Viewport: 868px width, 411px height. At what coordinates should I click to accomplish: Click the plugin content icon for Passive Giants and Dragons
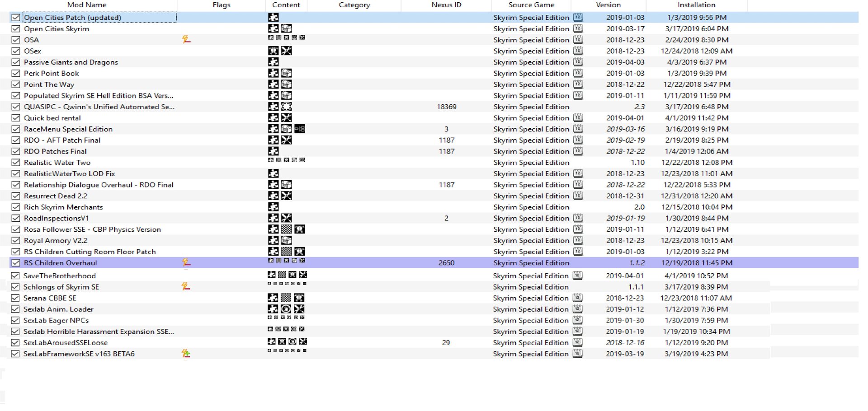[273, 62]
